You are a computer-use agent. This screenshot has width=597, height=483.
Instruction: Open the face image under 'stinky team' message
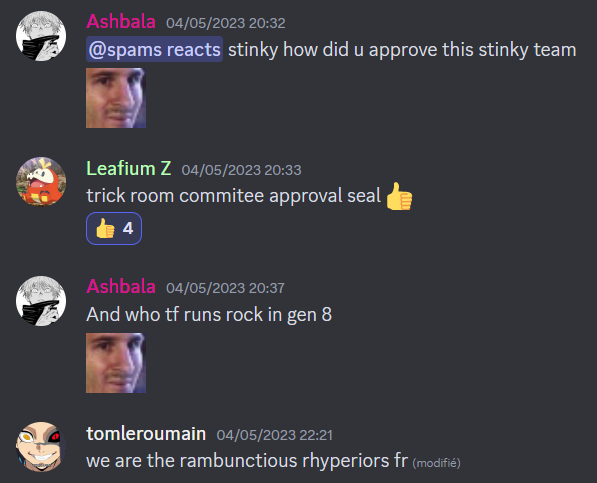[x=116, y=98]
